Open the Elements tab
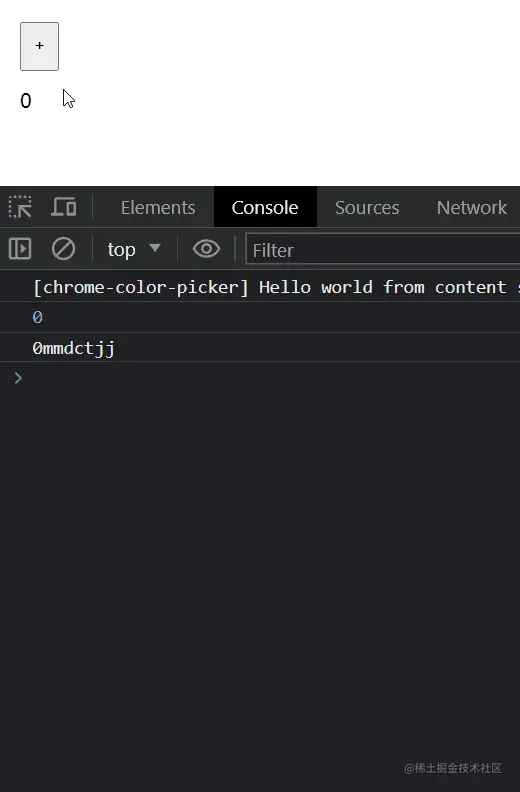 tap(158, 207)
